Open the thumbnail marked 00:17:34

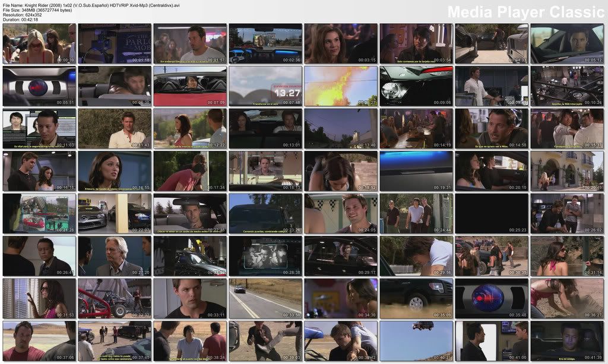coord(190,172)
